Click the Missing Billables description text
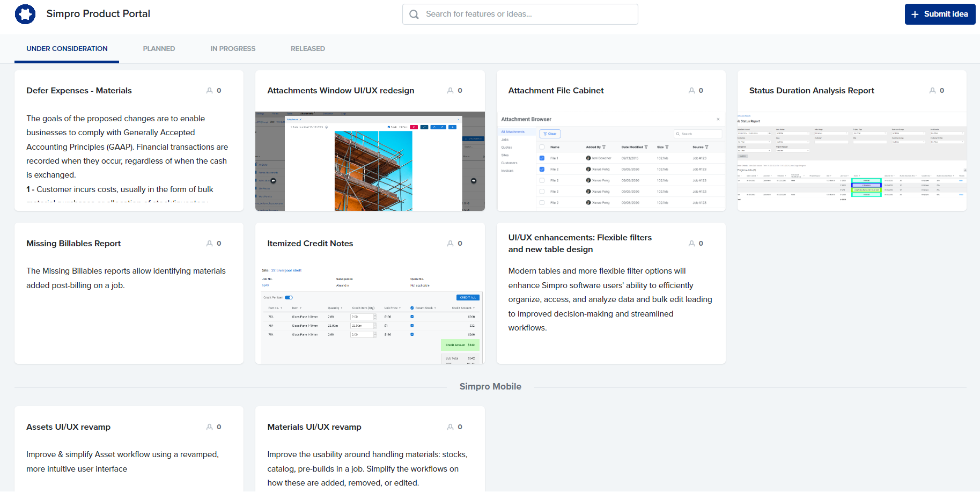This screenshot has height=492, width=980. point(126,278)
